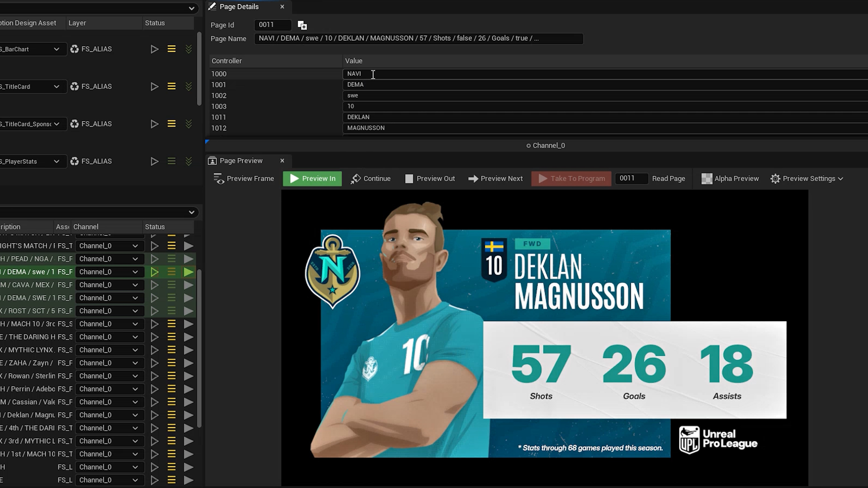Click the duplicate Page Id icon
Viewport: 868px width, 488px height.
pos(302,25)
